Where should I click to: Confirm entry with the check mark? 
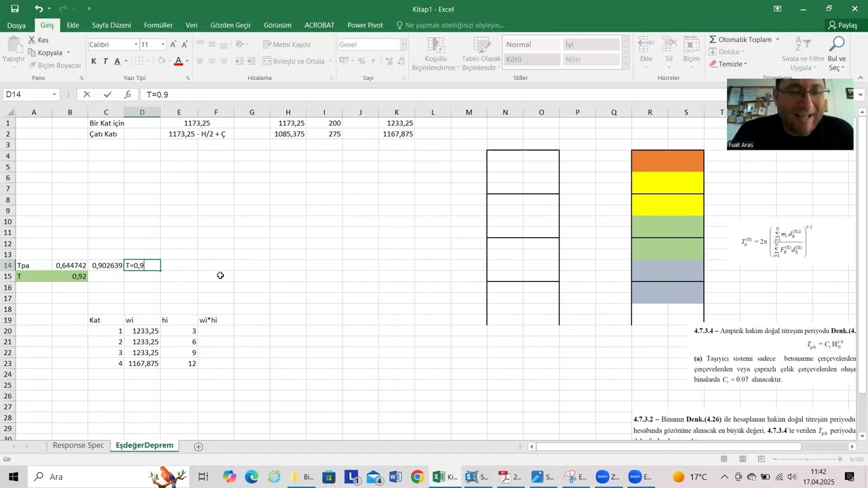coord(107,95)
